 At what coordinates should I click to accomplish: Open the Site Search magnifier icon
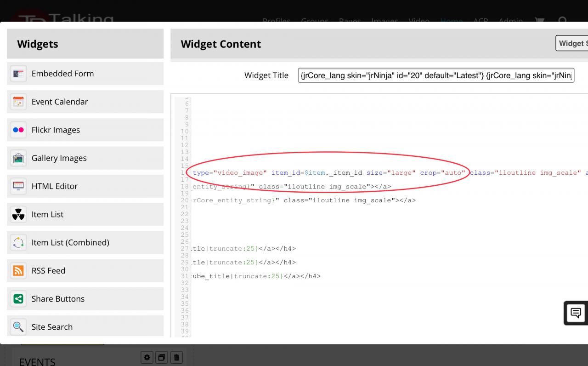click(x=18, y=327)
